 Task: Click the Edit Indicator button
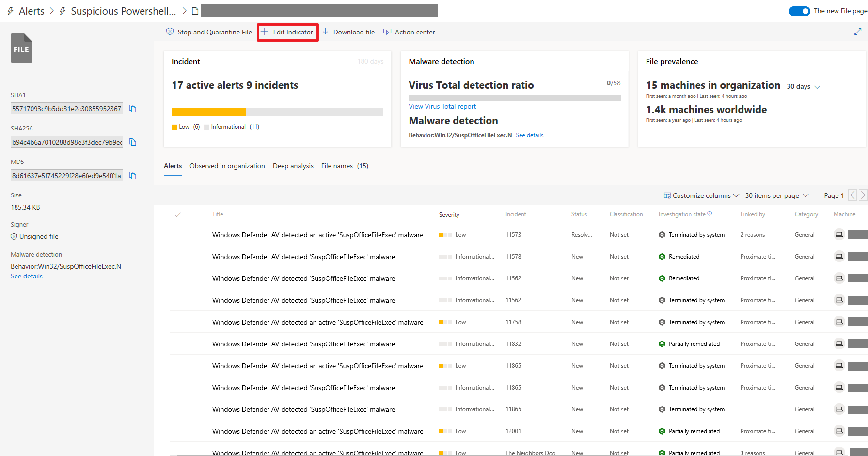(288, 32)
